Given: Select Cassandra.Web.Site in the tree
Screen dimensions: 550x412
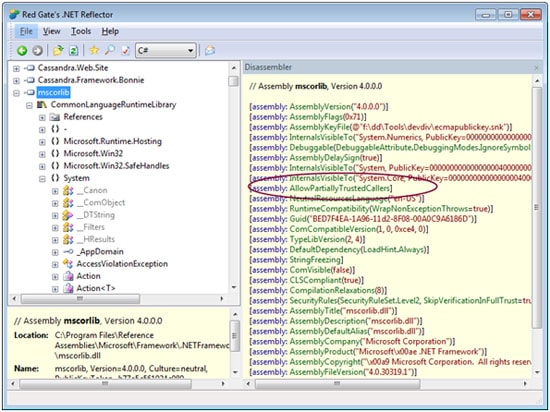Looking at the screenshot, I should 73,68.
